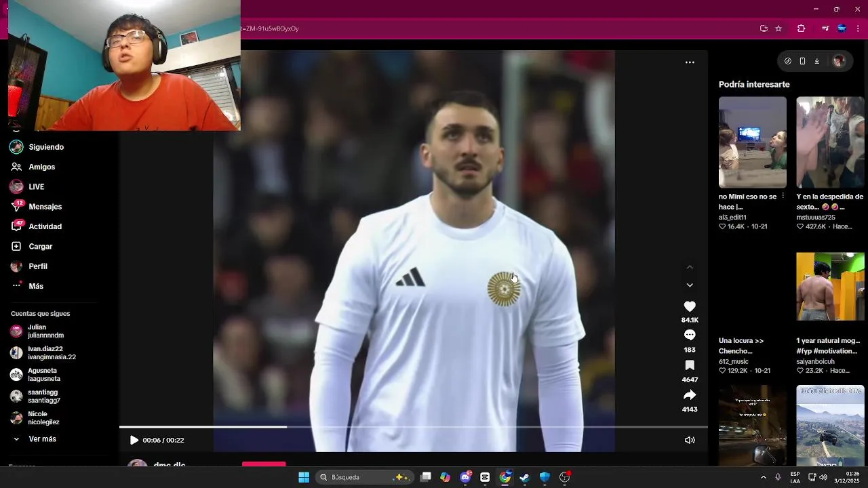Select Cargar to upload a video
Viewport: 868px width, 488px height.
coord(41,247)
